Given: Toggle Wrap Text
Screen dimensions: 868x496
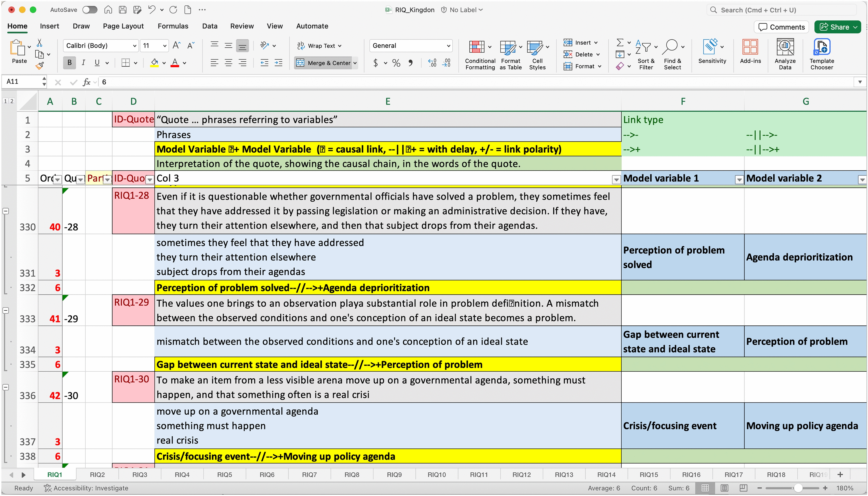Looking at the screenshot, I should (319, 46).
